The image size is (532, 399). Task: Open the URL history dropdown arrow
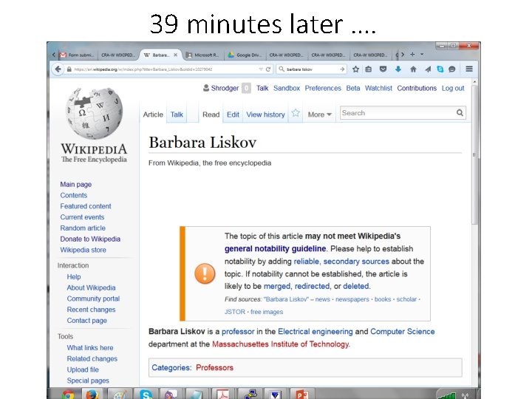(x=261, y=69)
